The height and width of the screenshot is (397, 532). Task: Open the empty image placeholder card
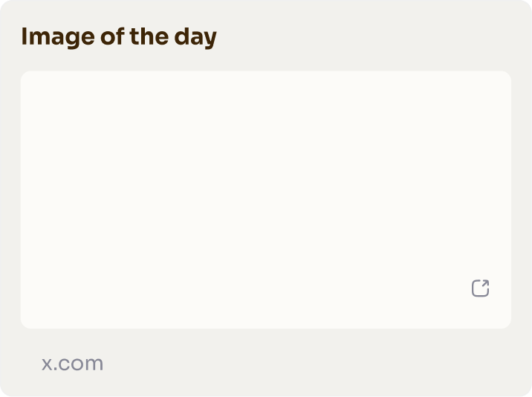[265, 199]
